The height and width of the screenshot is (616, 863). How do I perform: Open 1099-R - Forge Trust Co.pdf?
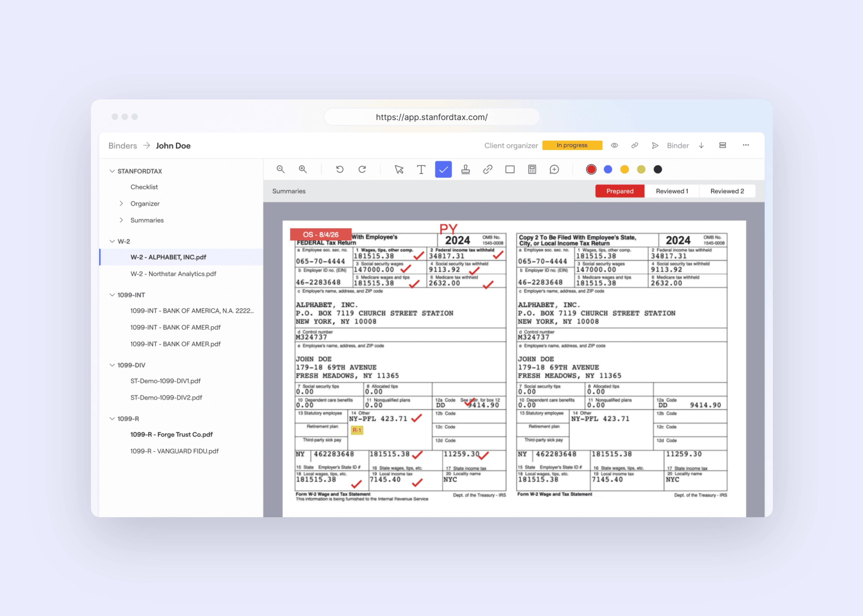(171, 435)
